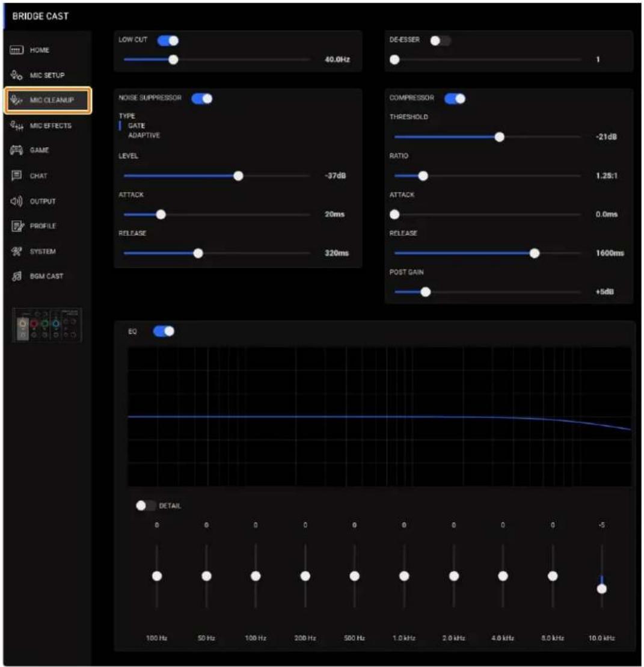644x667 pixels.
Task: Click the Profile icon
Action: click(x=17, y=226)
